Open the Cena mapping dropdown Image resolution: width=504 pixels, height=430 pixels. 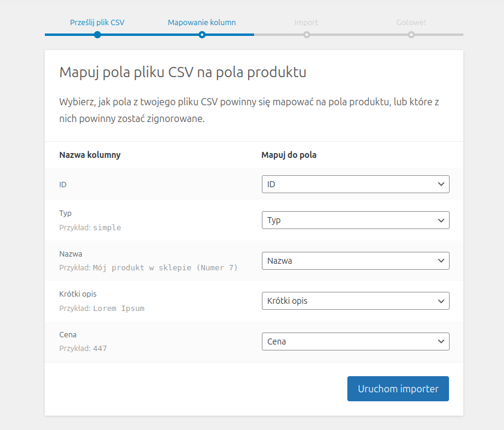[x=355, y=341]
